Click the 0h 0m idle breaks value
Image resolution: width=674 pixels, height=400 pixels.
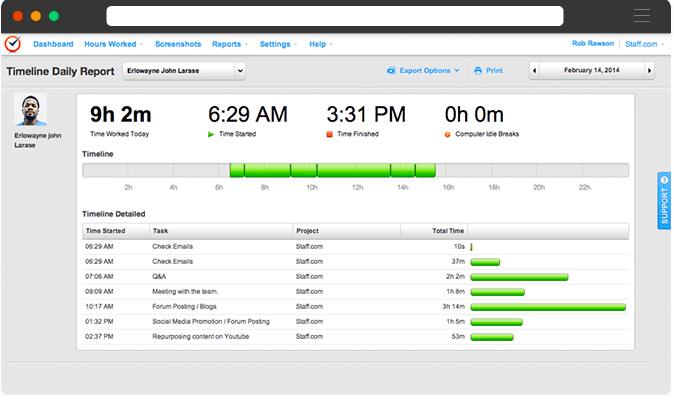point(474,115)
